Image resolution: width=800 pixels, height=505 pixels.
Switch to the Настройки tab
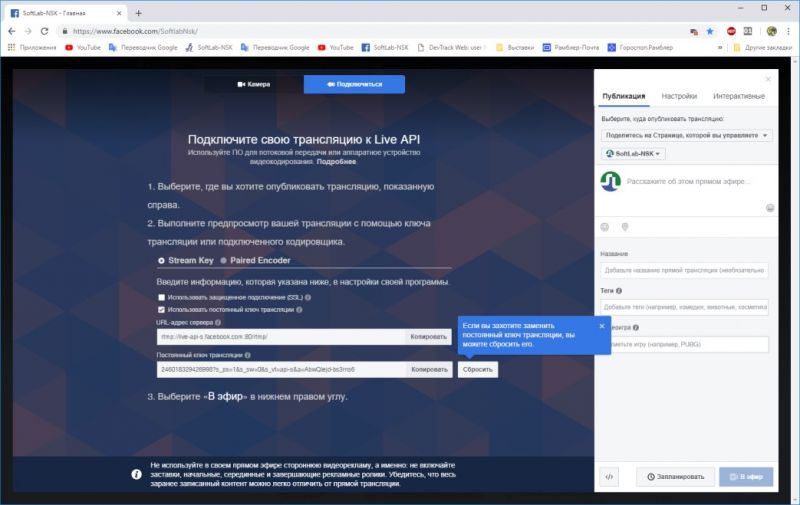[x=679, y=96]
